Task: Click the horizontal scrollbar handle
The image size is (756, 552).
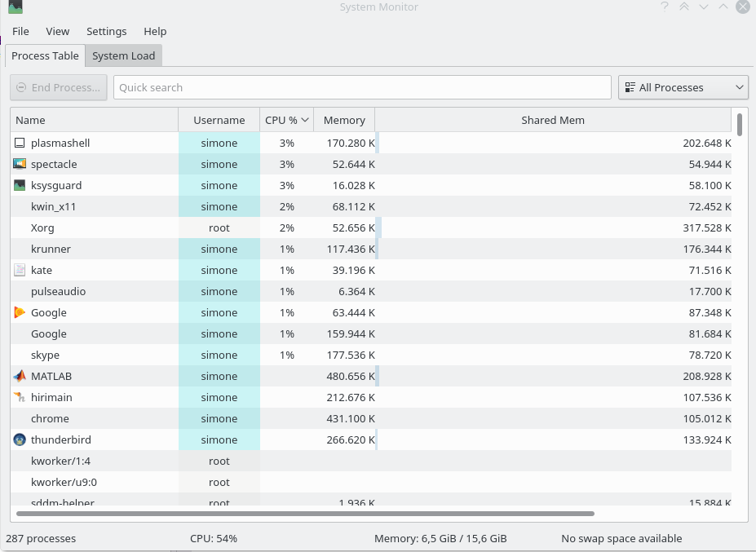Action: click(x=305, y=514)
